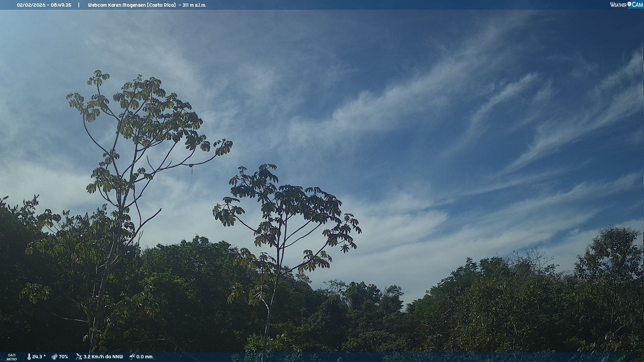Click the 0.0 mm rainfall value

pyautogui.click(x=144, y=357)
